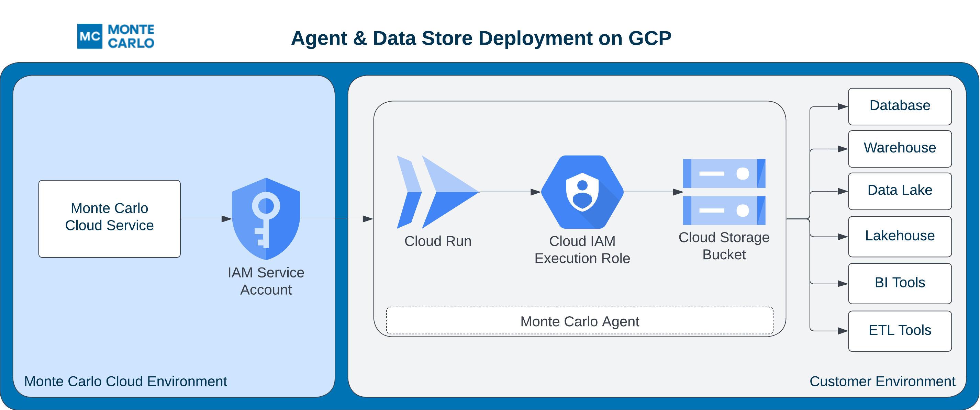Click the Customer Environment label

882,381
